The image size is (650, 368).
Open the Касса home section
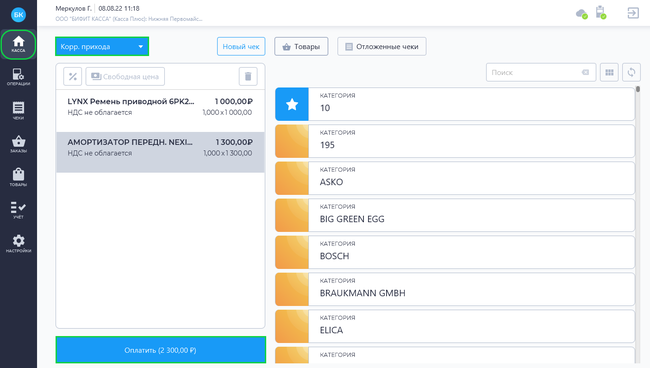coord(18,44)
